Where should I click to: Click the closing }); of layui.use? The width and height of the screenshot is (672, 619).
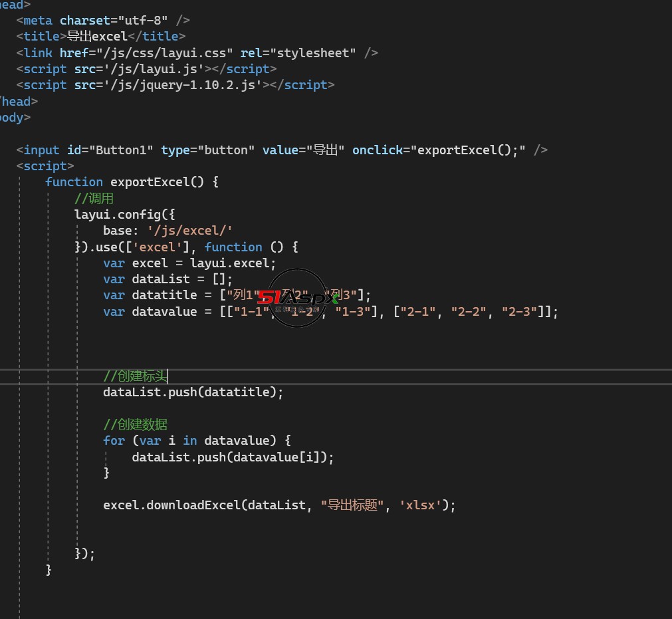pyautogui.click(x=85, y=554)
